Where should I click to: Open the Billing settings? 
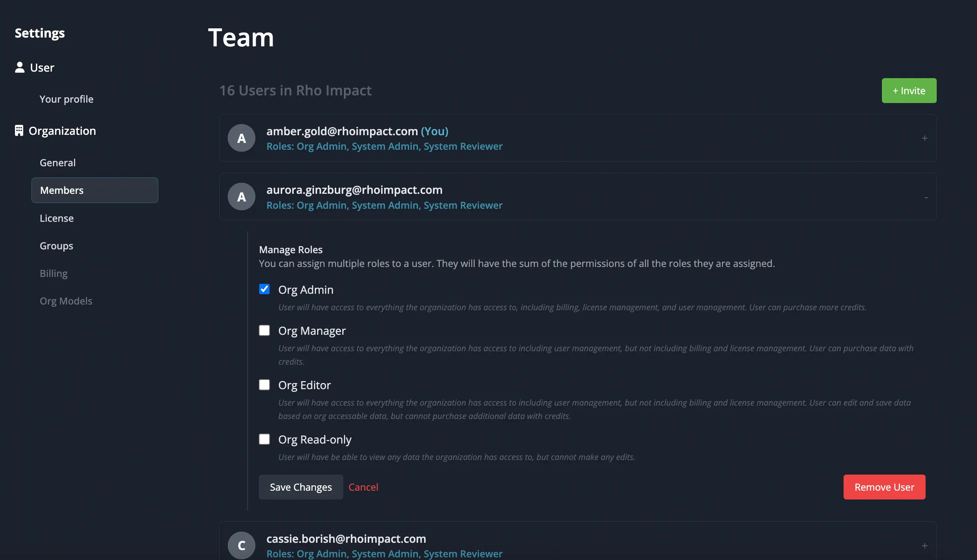pyautogui.click(x=54, y=273)
